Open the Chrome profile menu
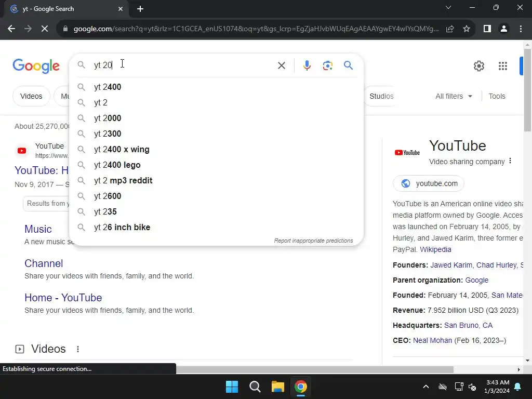This screenshot has width=532, height=399. [x=504, y=29]
